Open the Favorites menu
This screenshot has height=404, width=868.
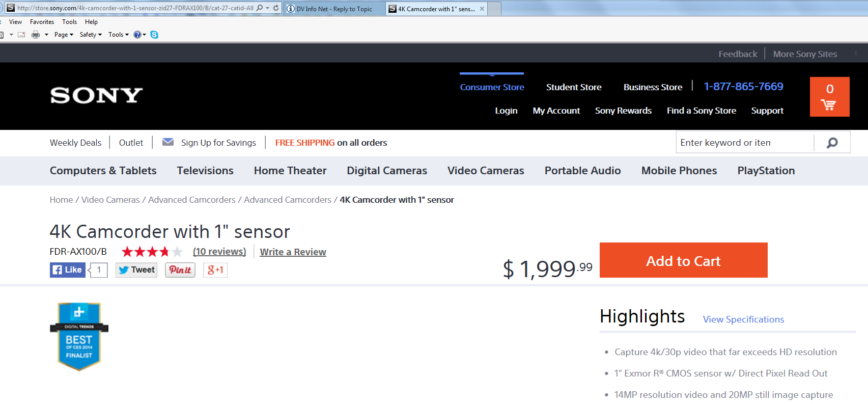(x=42, y=22)
